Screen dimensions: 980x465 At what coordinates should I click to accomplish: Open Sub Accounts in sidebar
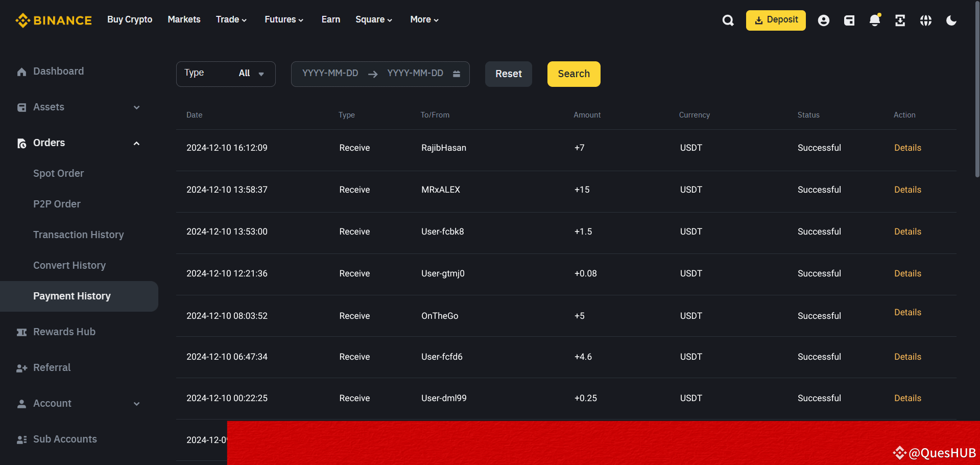click(65, 439)
